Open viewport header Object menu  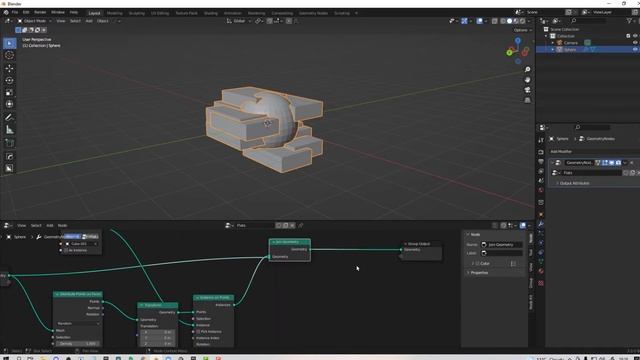pyautogui.click(x=102, y=21)
